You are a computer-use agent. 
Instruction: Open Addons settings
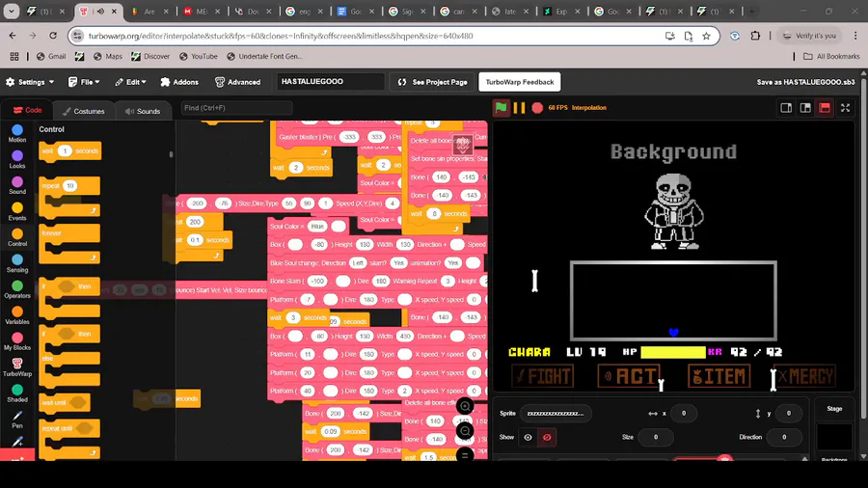(x=179, y=82)
